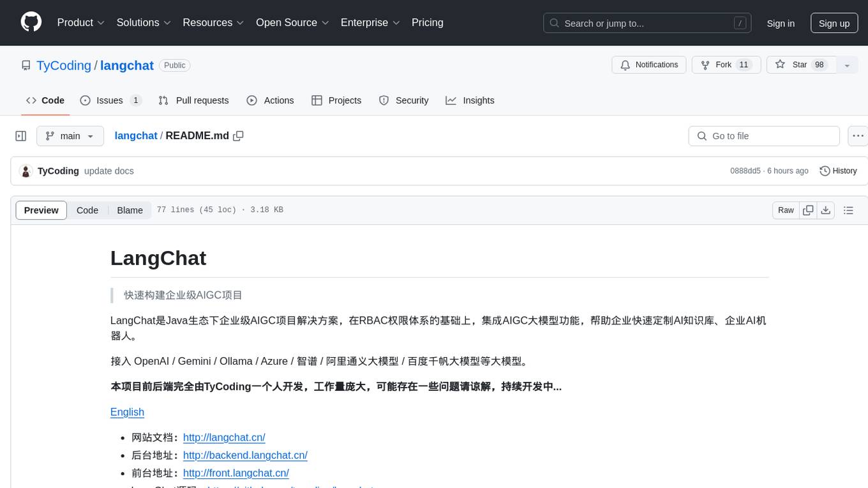View the file History

pyautogui.click(x=838, y=171)
